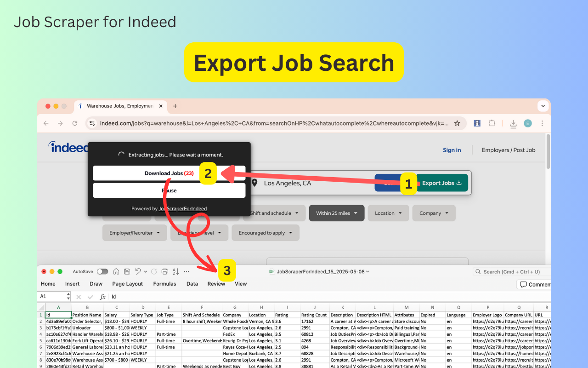Click the Download Jobs (23) button
Screen dimensions: 588x368
(169, 173)
